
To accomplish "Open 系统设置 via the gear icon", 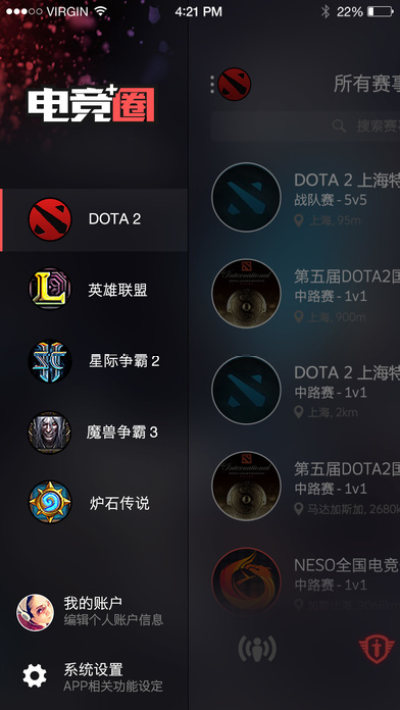I will tap(35, 676).
